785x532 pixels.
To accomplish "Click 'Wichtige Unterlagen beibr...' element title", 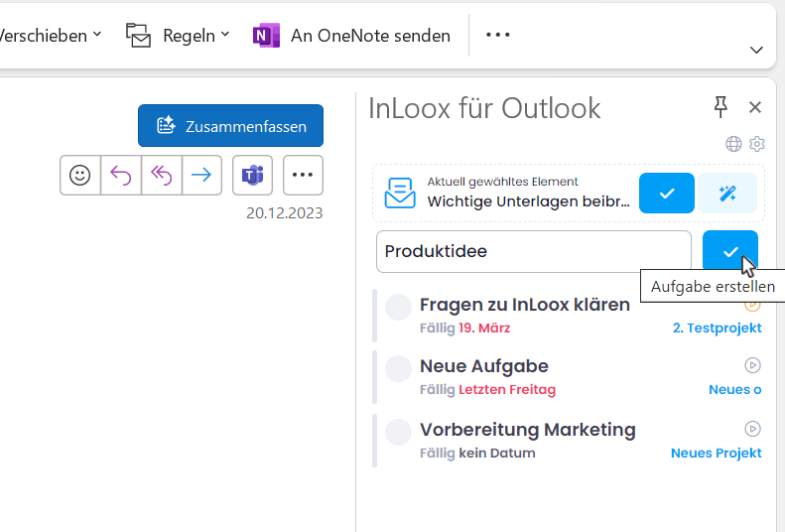I will point(529,201).
